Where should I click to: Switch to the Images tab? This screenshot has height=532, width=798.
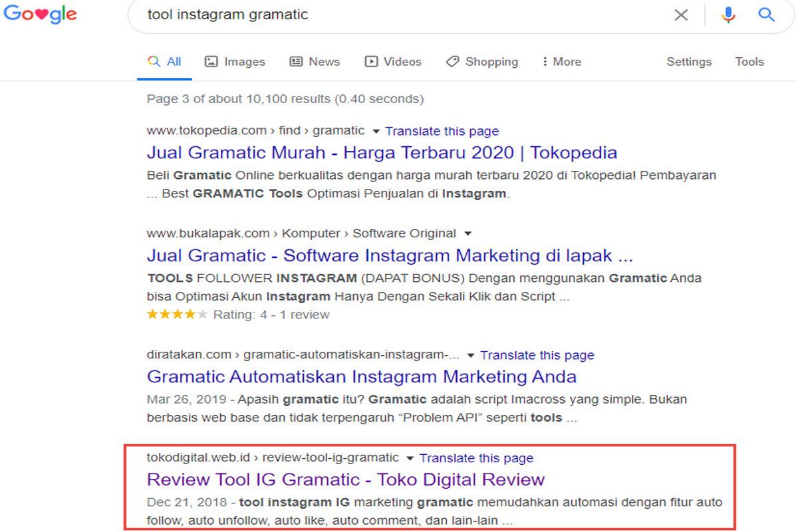235,62
